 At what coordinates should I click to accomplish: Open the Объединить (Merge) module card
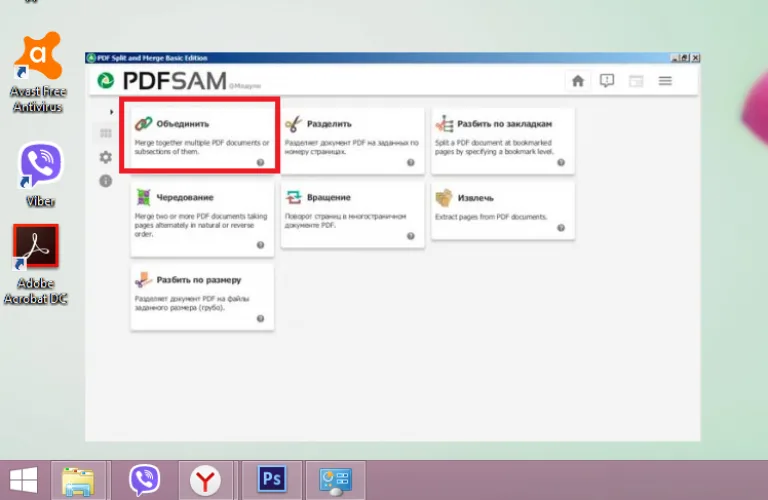pyautogui.click(x=202, y=140)
